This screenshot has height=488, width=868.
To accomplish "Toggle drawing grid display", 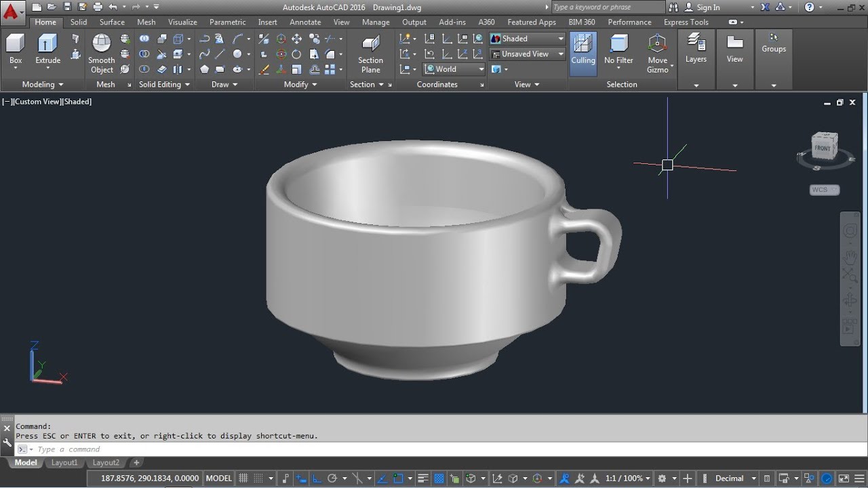I will (243, 478).
